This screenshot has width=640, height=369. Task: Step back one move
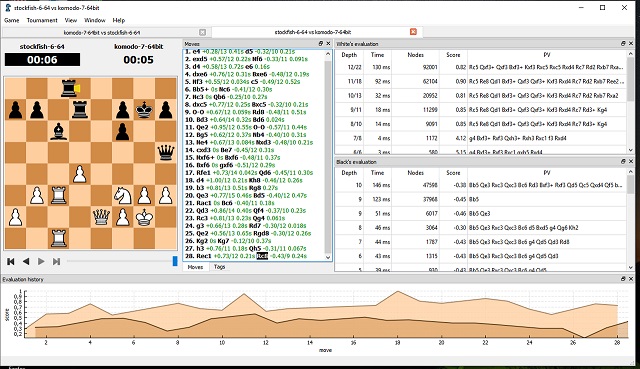point(26,262)
